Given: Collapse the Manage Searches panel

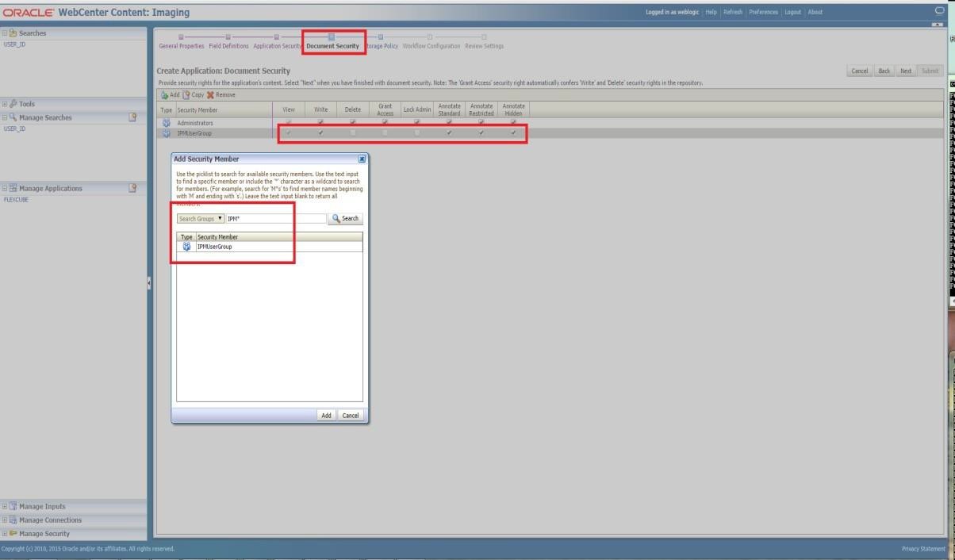Looking at the screenshot, I should (5, 117).
